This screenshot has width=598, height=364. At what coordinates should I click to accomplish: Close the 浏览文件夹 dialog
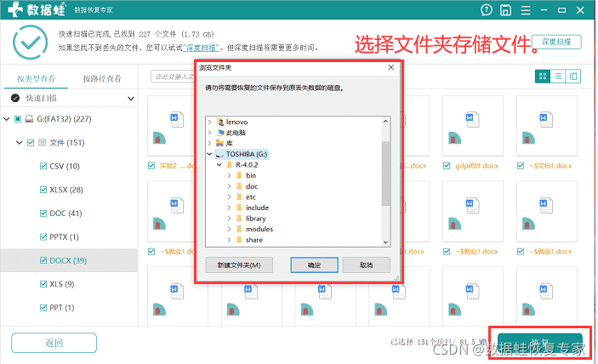391,67
